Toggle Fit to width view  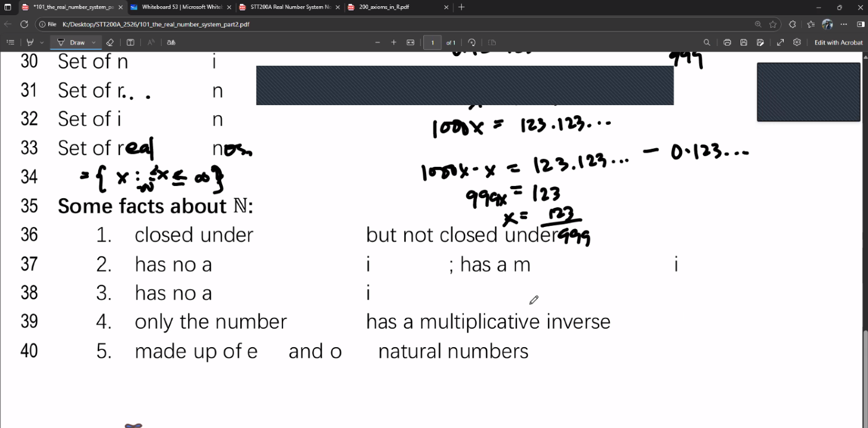410,43
